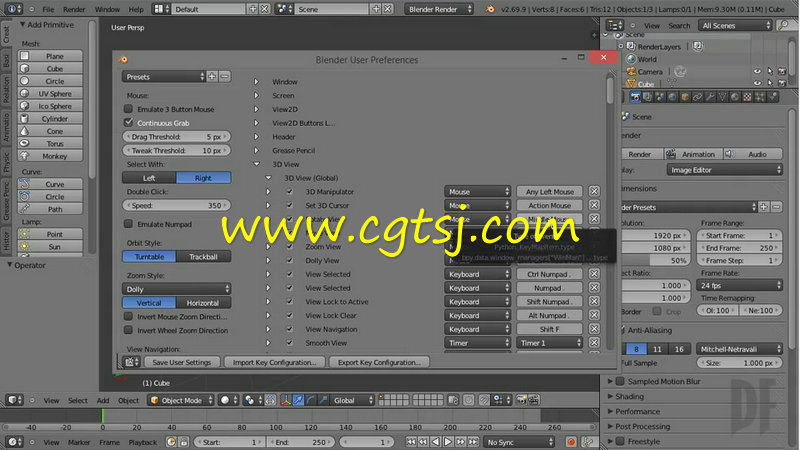
Task: Switch orbit style to Trackball
Action: click(x=203, y=256)
